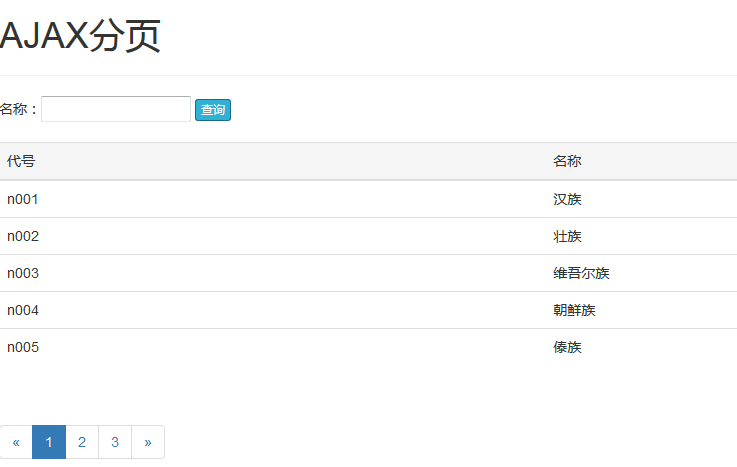Open page 2 in pagination

click(82, 442)
